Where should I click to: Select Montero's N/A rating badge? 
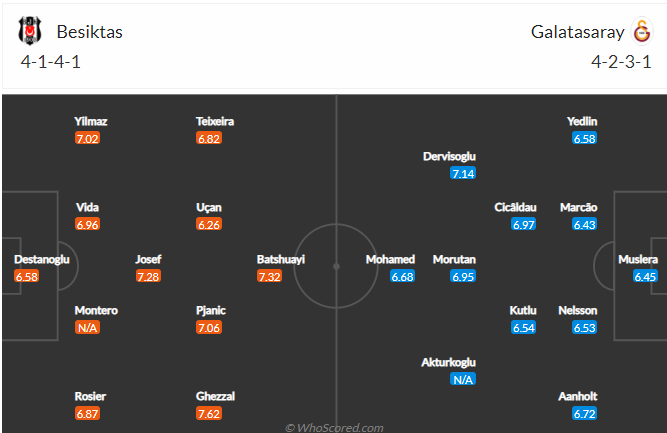pyautogui.click(x=87, y=328)
